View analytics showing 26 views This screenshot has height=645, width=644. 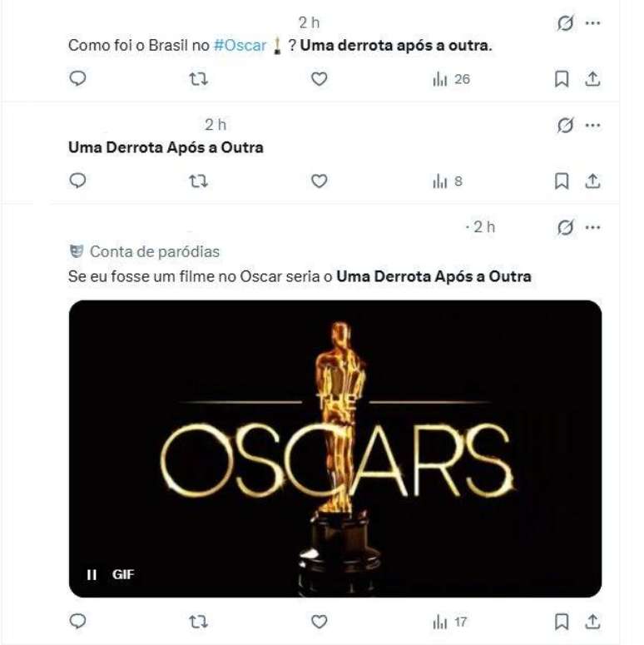point(451,79)
